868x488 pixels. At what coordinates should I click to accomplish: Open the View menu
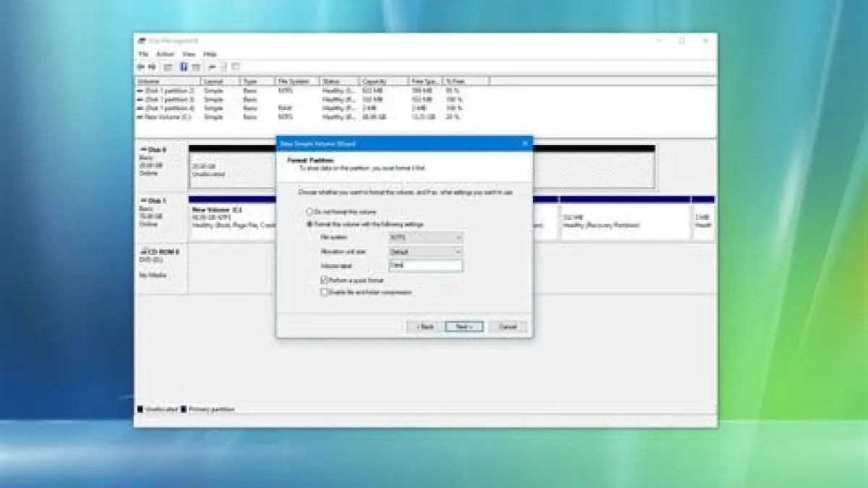(188, 54)
